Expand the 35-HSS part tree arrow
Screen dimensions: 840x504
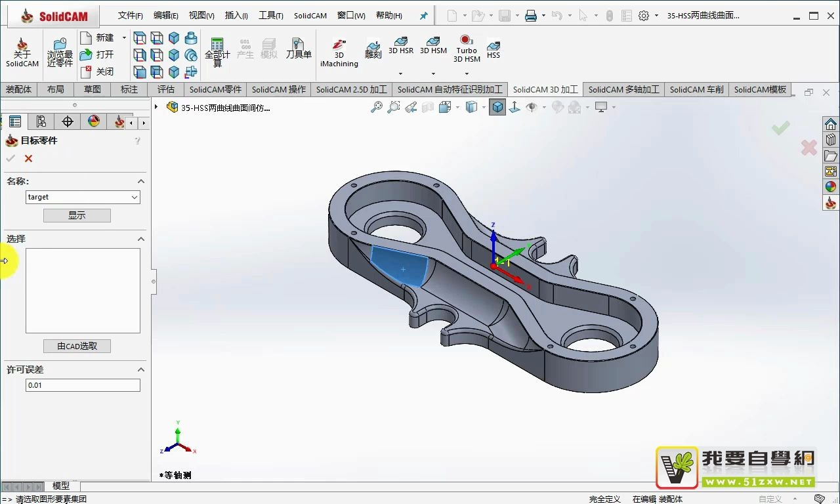point(156,106)
